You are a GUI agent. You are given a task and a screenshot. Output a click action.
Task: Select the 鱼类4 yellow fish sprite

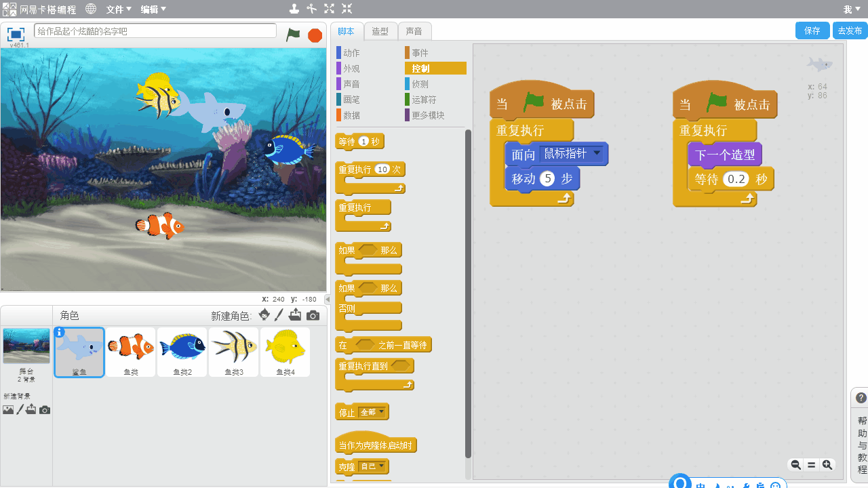click(285, 352)
